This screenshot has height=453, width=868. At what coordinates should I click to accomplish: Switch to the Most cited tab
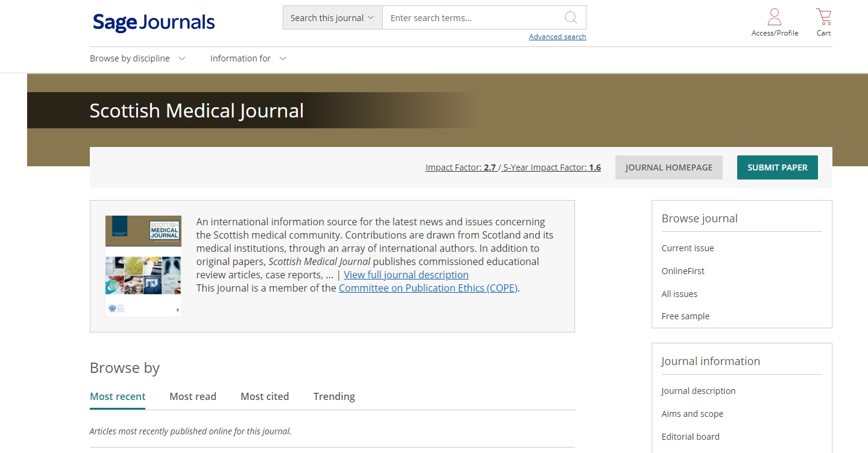[265, 396]
